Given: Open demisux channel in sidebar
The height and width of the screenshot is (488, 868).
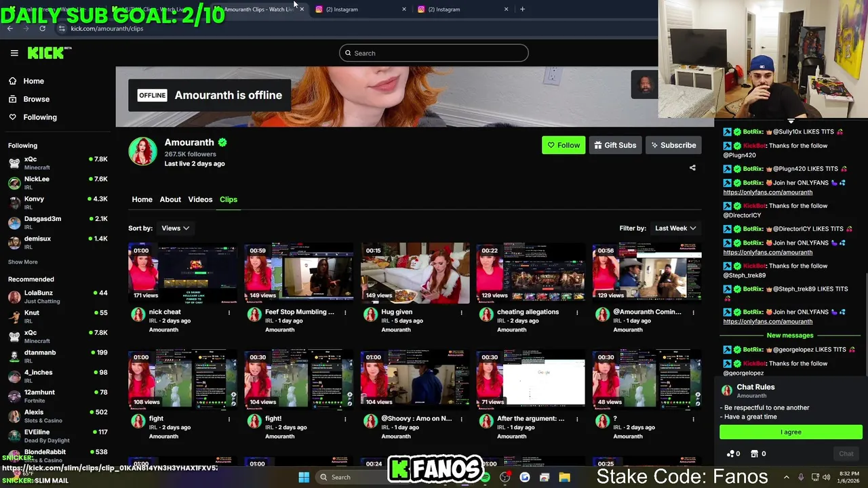Looking at the screenshot, I should [x=58, y=242].
